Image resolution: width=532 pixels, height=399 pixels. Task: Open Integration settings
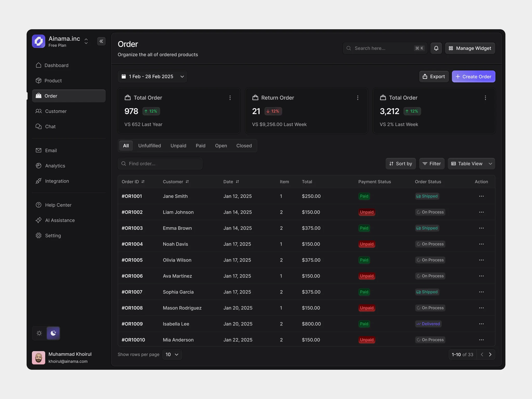click(69, 181)
